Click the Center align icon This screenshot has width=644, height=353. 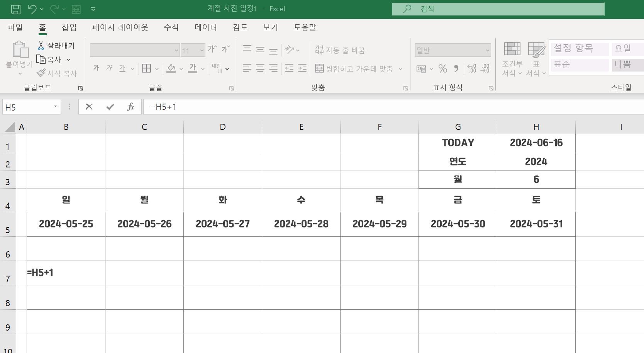(260, 68)
